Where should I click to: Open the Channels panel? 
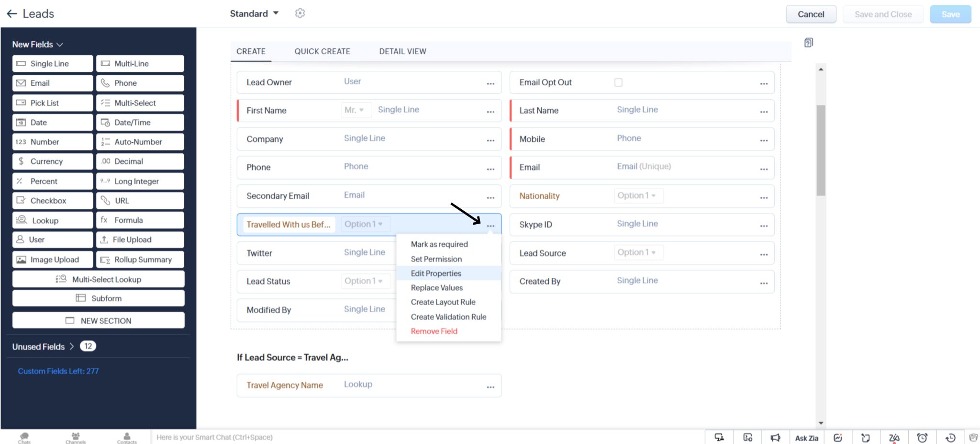pos(75,436)
